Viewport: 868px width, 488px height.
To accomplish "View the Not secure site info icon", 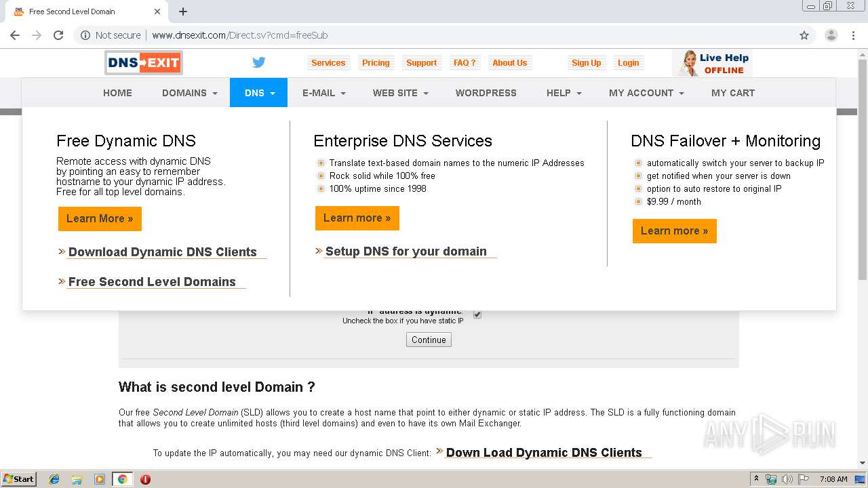I will 85,35.
